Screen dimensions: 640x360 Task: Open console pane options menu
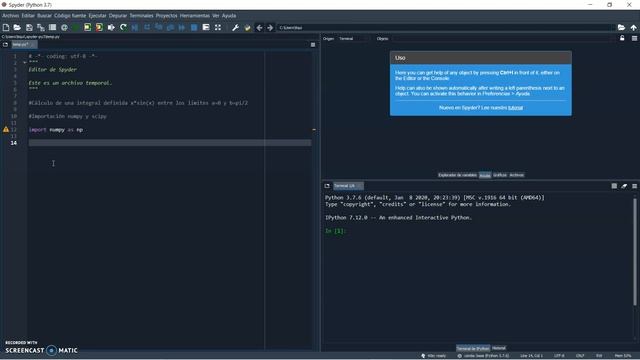(x=634, y=186)
